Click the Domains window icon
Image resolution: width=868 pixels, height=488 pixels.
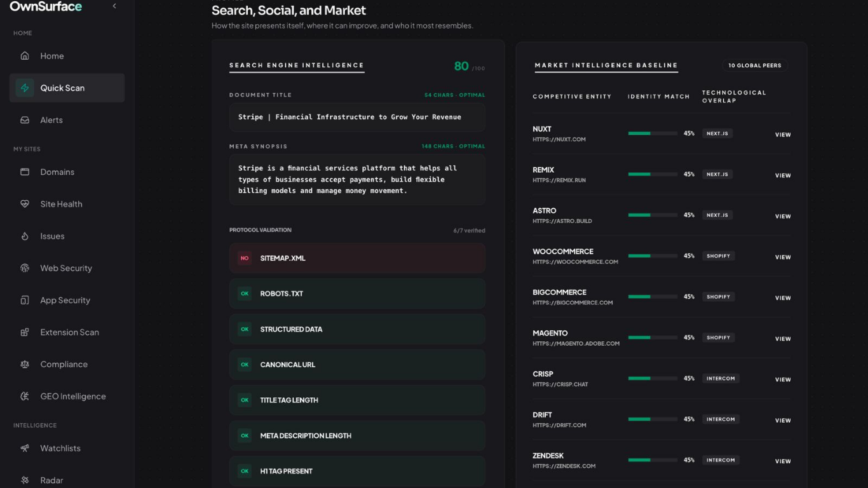[x=25, y=172]
